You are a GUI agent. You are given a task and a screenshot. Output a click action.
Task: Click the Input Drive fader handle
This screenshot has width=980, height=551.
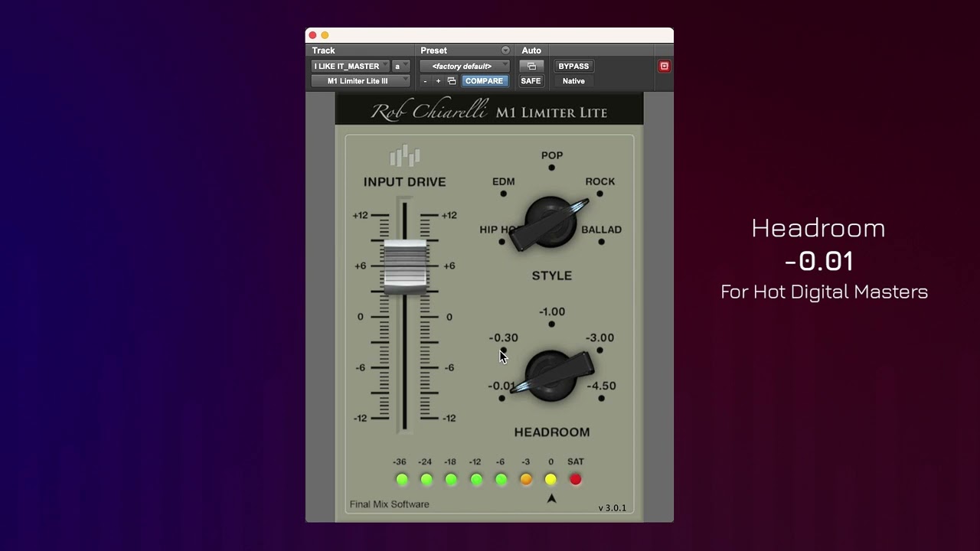(x=405, y=267)
